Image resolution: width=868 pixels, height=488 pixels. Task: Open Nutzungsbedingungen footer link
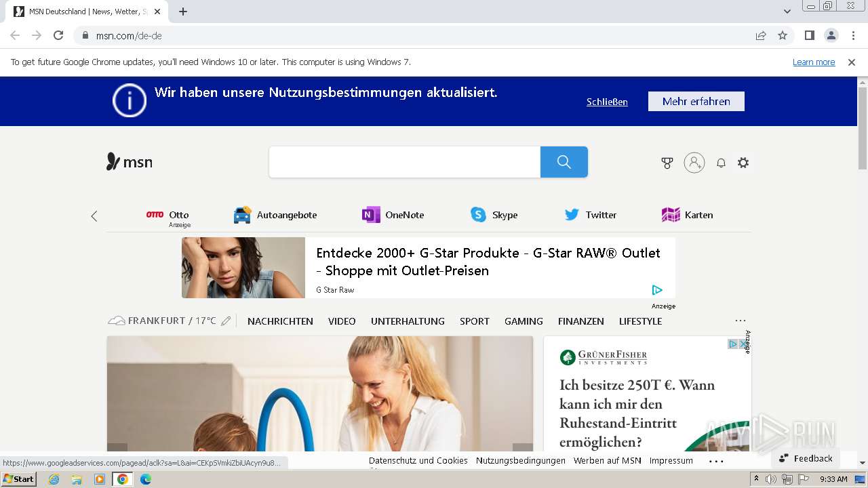[521, 460]
